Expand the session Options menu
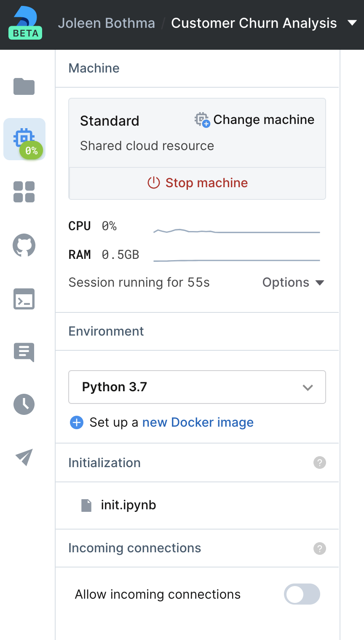This screenshot has height=640, width=364. point(293,282)
